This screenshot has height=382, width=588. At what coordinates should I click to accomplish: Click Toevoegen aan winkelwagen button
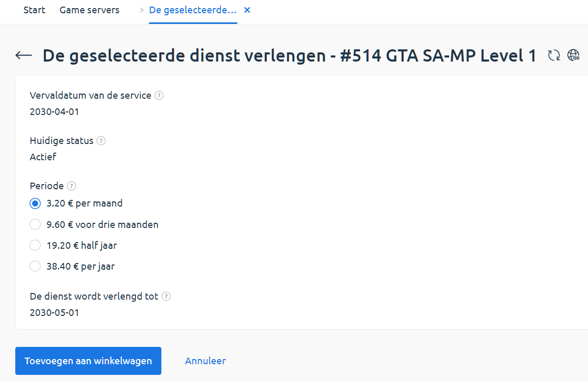click(88, 361)
